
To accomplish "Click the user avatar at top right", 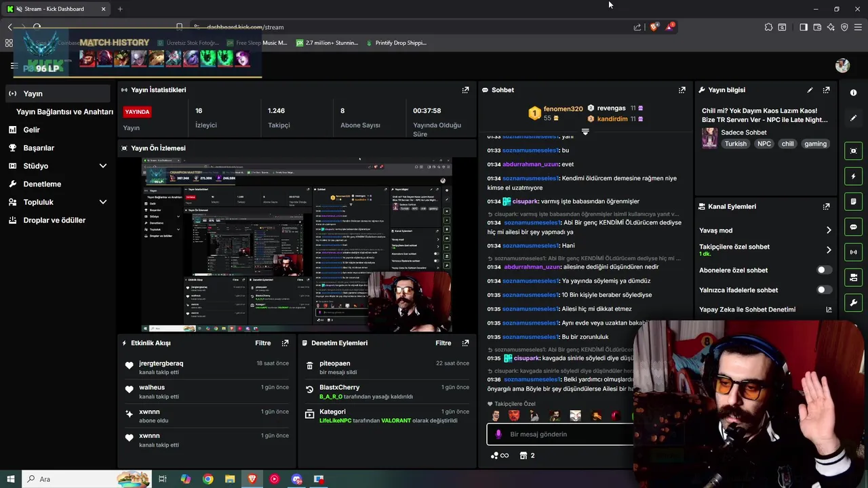I will 842,65.
